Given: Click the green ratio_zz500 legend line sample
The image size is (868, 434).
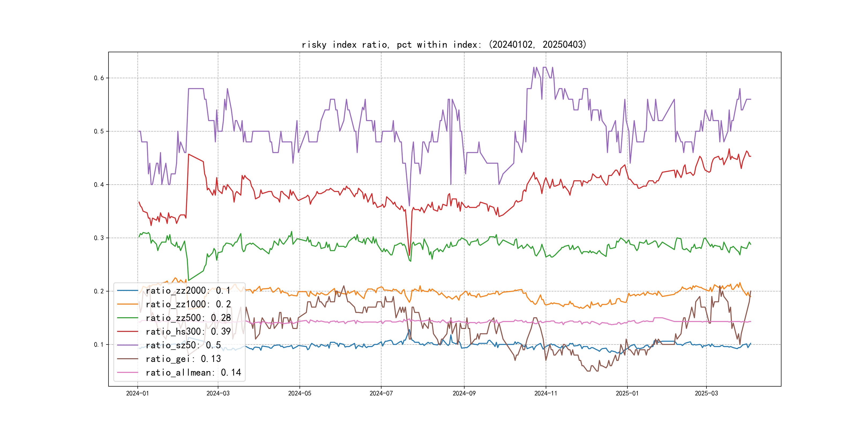Looking at the screenshot, I should [x=127, y=318].
